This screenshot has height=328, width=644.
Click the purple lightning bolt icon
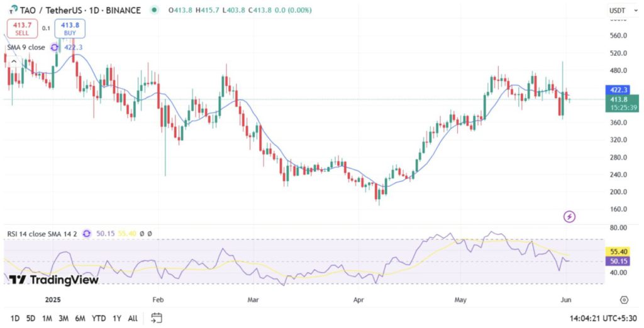pyautogui.click(x=569, y=217)
